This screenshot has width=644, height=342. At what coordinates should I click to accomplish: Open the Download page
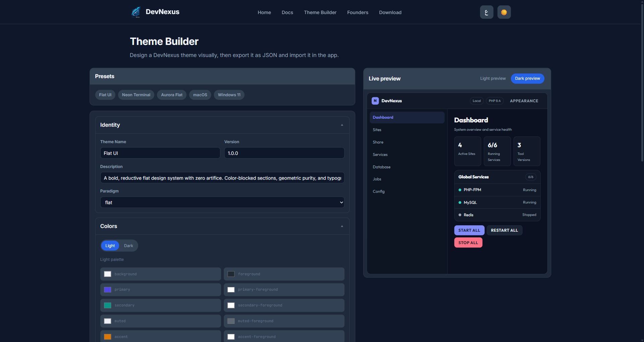(390, 12)
